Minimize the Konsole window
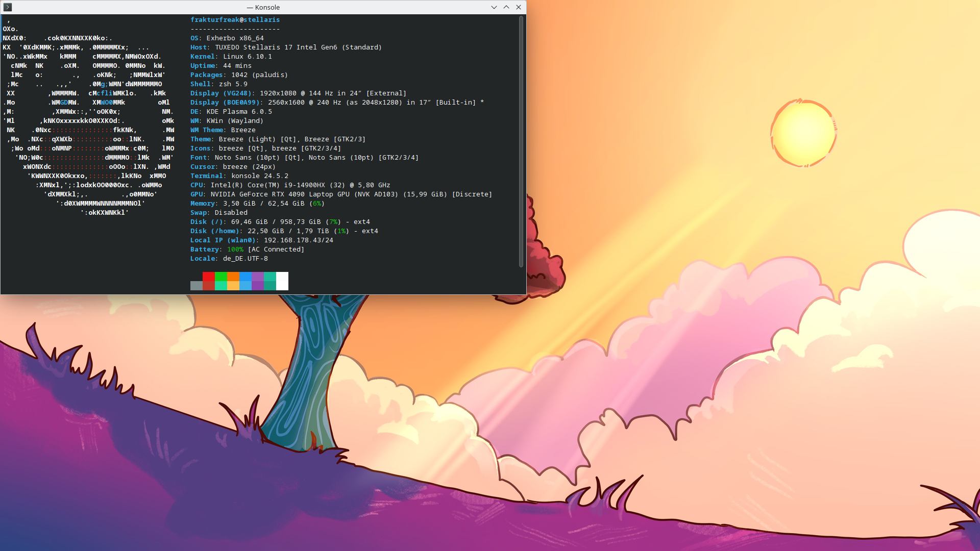This screenshot has width=980, height=551. point(494,7)
